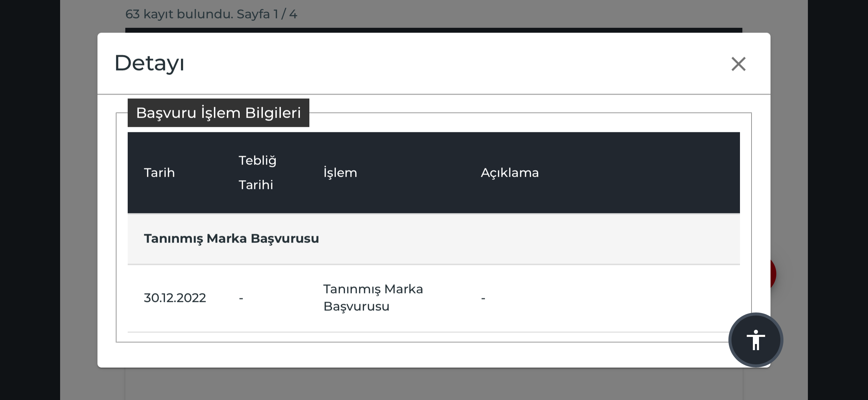Click the 30.12.2022 date cell

[175, 298]
